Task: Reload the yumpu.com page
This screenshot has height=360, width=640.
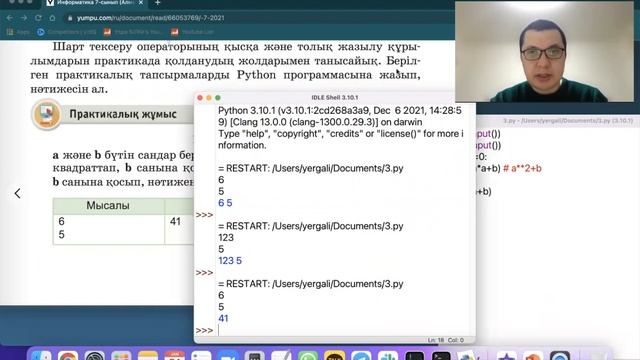Action: click(38, 18)
